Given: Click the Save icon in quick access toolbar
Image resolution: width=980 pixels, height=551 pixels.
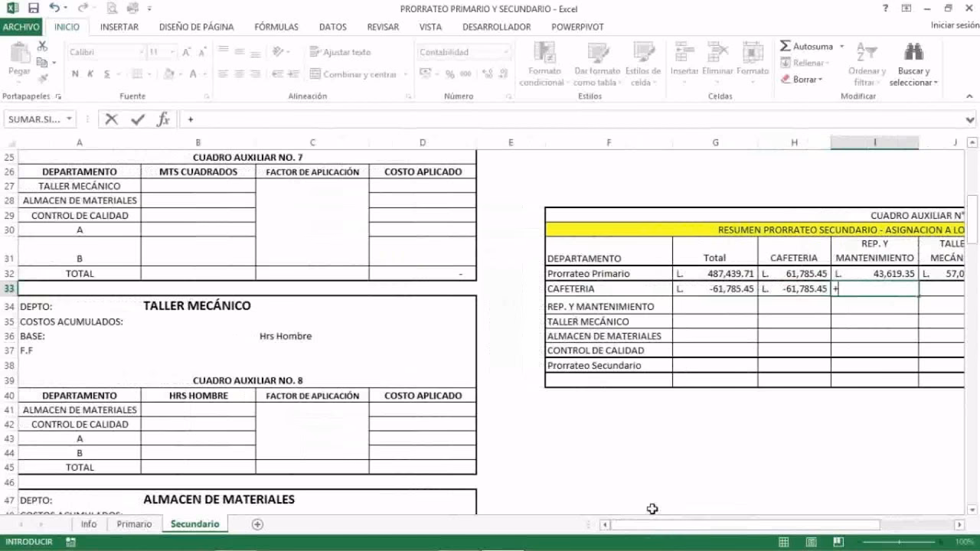Looking at the screenshot, I should [33, 8].
